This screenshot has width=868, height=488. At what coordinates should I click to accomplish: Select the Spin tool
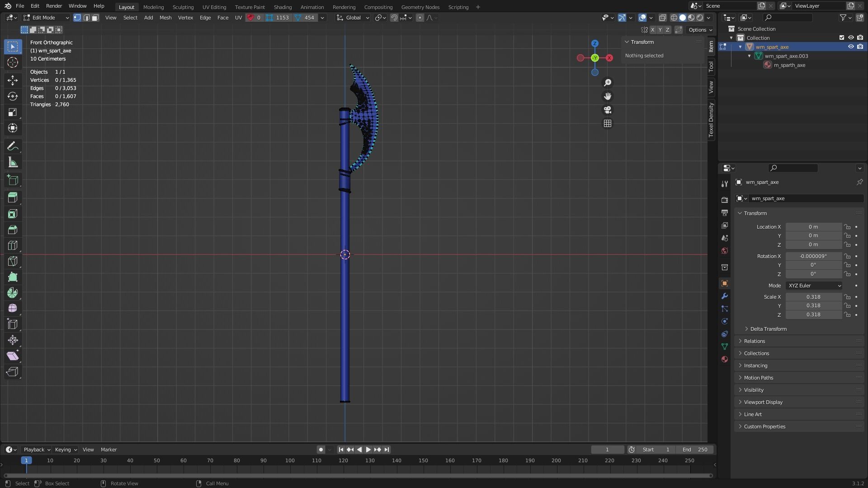click(13, 293)
